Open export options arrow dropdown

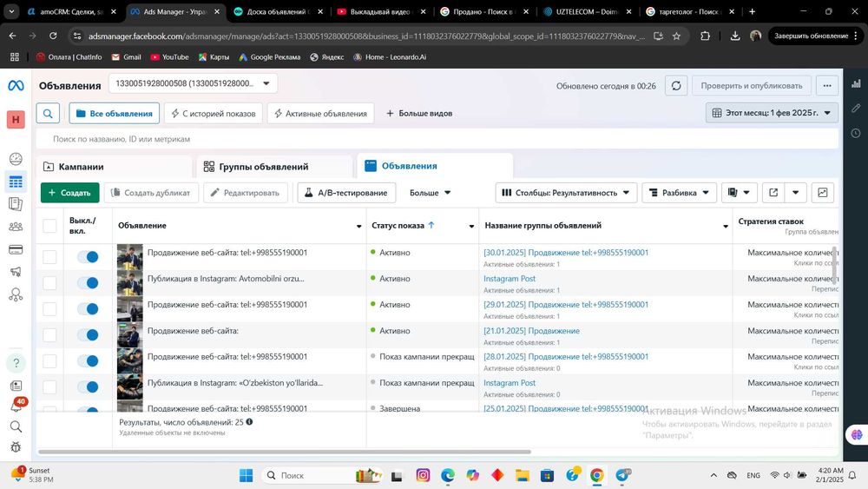(x=795, y=193)
